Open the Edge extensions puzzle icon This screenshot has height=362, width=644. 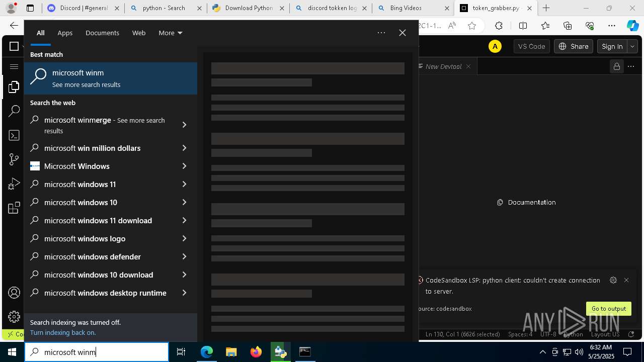click(499, 26)
